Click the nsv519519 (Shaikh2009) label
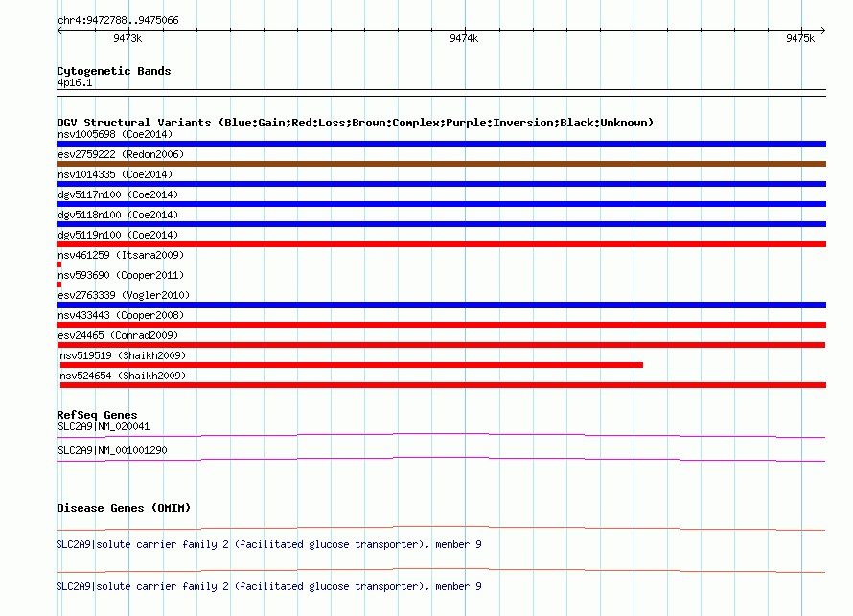The image size is (853, 616). (x=123, y=355)
